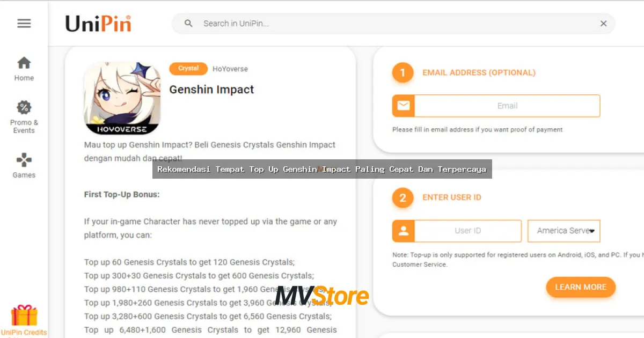Click the user icon beside the User ID field

click(x=403, y=231)
